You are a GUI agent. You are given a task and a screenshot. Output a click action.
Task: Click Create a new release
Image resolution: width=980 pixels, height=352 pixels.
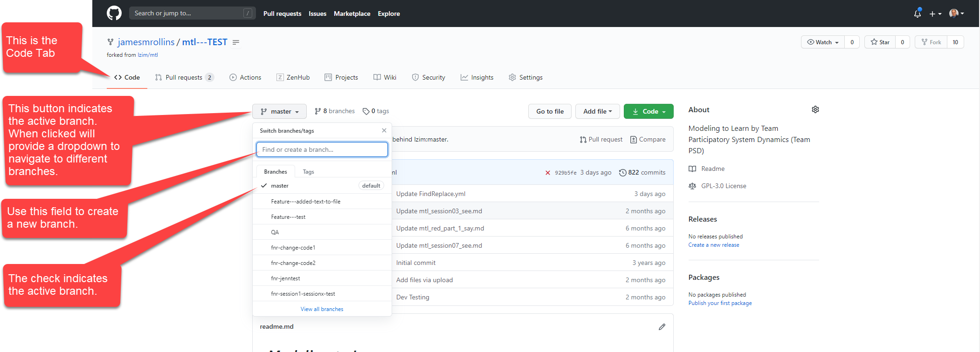(x=714, y=245)
